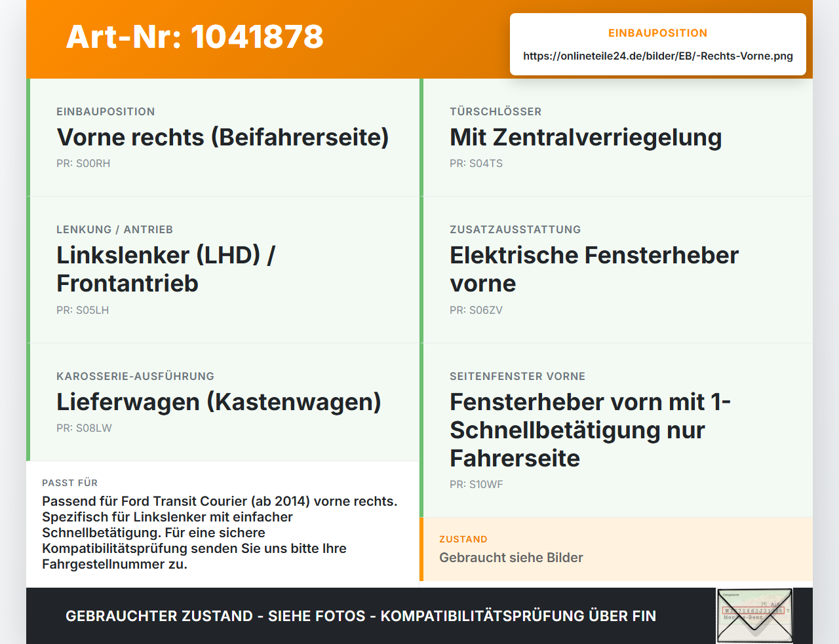839x644 pixels.
Task: Click the Art-Nr: 1041878 heading
Action: (x=195, y=37)
